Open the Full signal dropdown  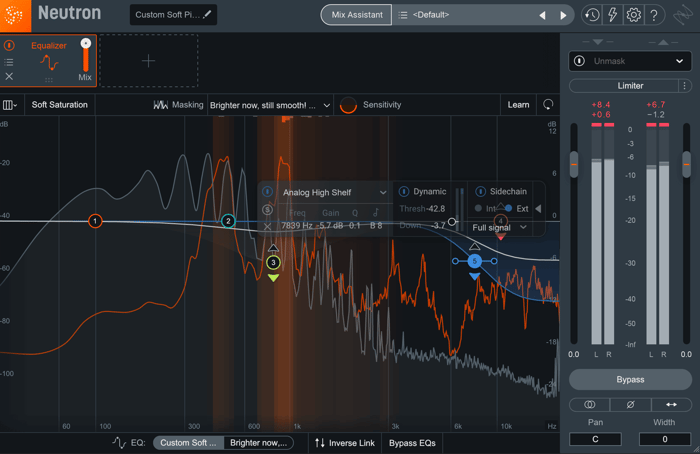click(x=500, y=228)
